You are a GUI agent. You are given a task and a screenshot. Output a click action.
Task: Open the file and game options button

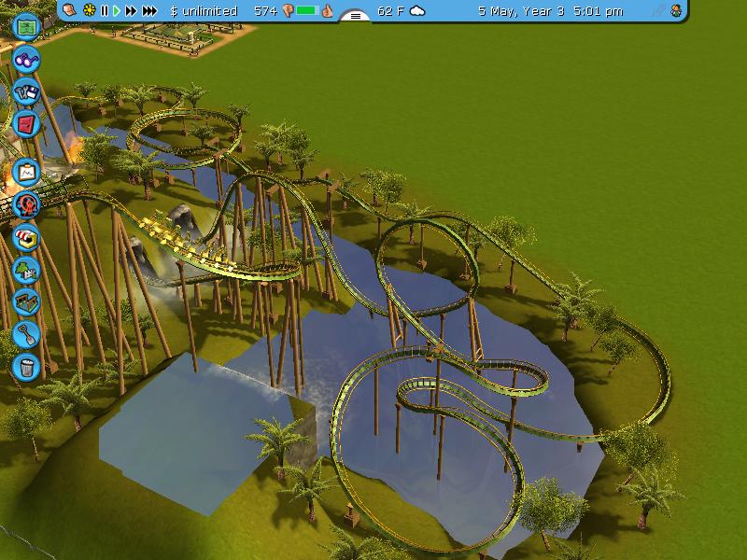26,91
